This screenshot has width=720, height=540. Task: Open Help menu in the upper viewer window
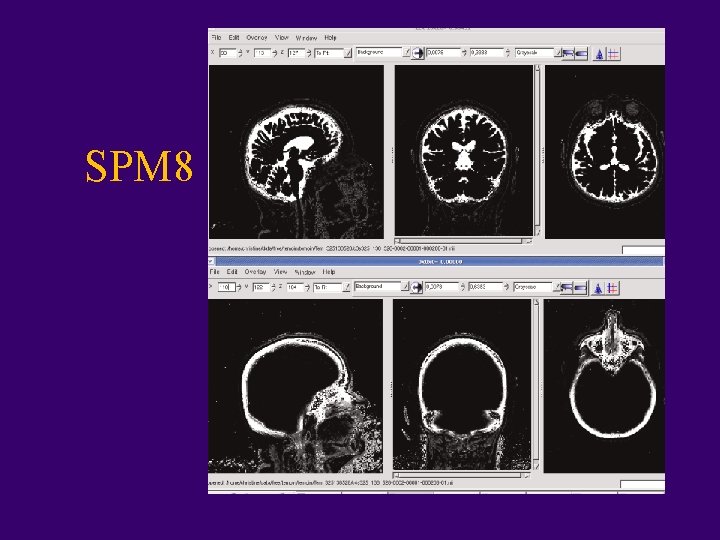click(x=330, y=38)
